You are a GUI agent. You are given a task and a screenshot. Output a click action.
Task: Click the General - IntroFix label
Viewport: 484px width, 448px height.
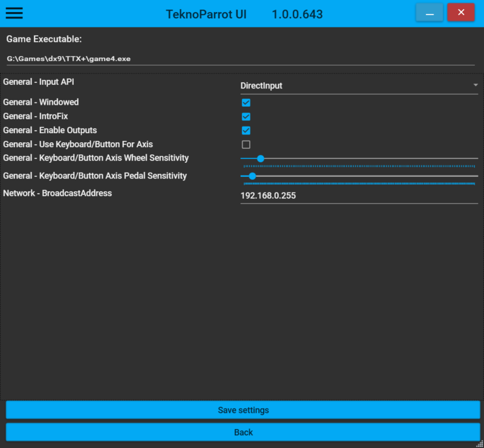click(x=36, y=116)
